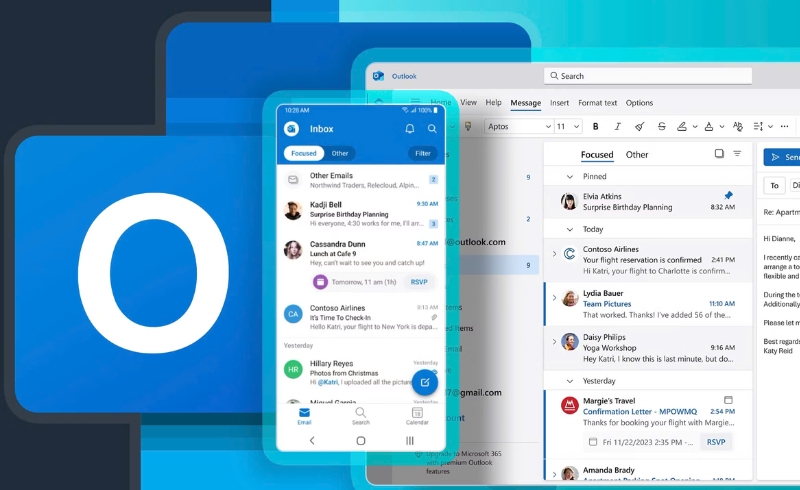Tap the notification bell in phone Inbox
The width and height of the screenshot is (800, 490).
(x=410, y=129)
